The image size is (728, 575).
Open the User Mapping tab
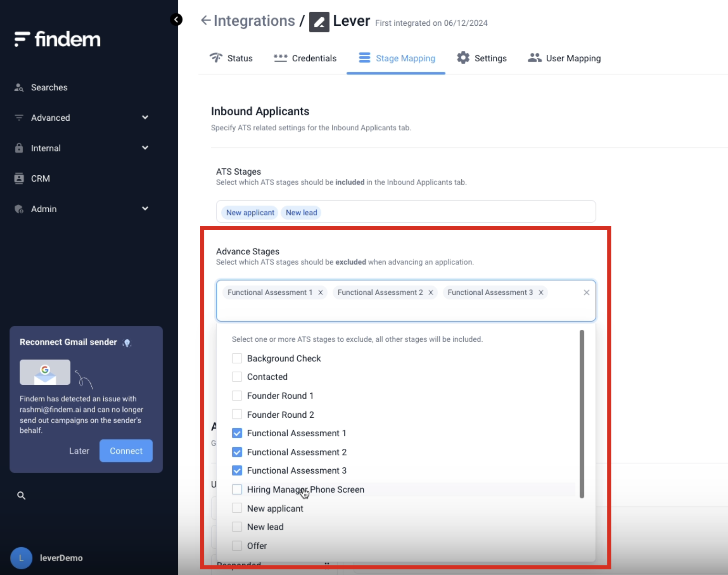(564, 58)
